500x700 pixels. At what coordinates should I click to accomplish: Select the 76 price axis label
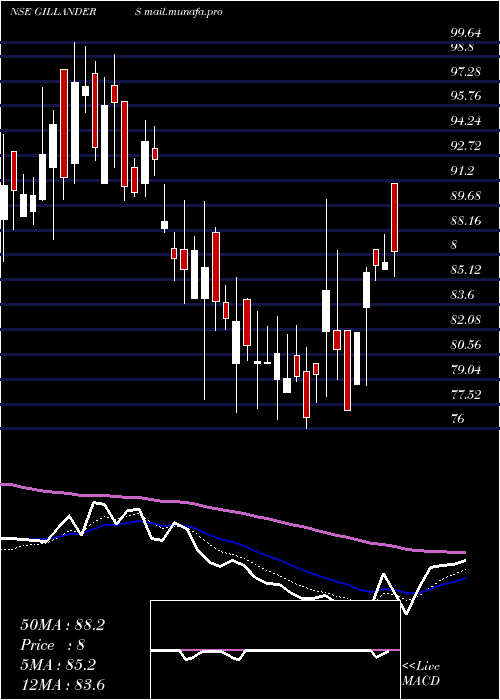tap(457, 419)
